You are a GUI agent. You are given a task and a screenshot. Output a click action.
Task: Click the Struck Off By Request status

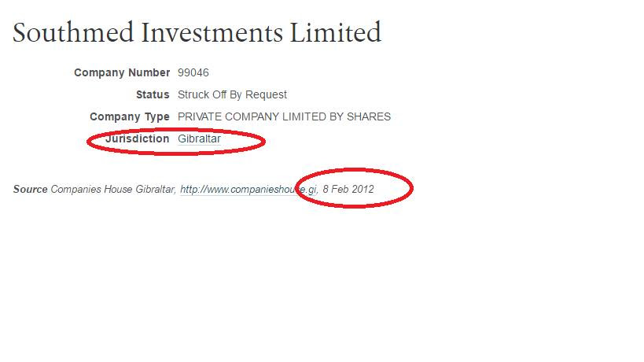pyautogui.click(x=232, y=95)
